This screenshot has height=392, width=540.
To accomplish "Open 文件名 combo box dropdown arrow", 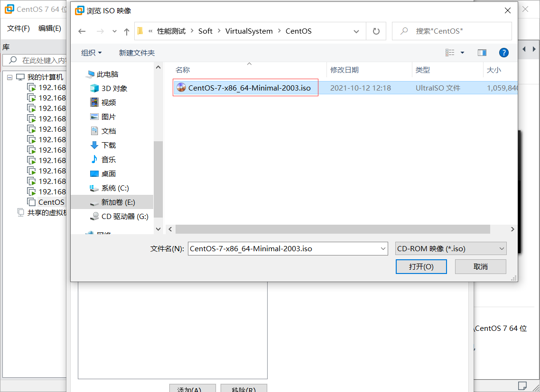I will coord(383,248).
